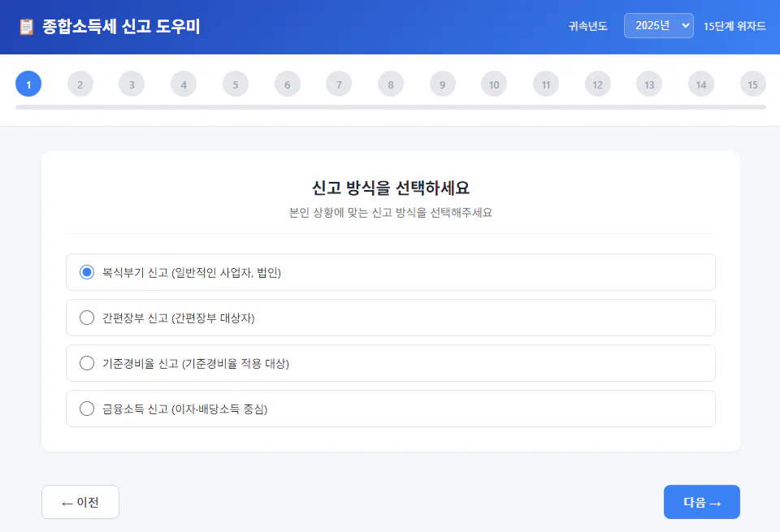Jump to wizard step 2

(80, 84)
